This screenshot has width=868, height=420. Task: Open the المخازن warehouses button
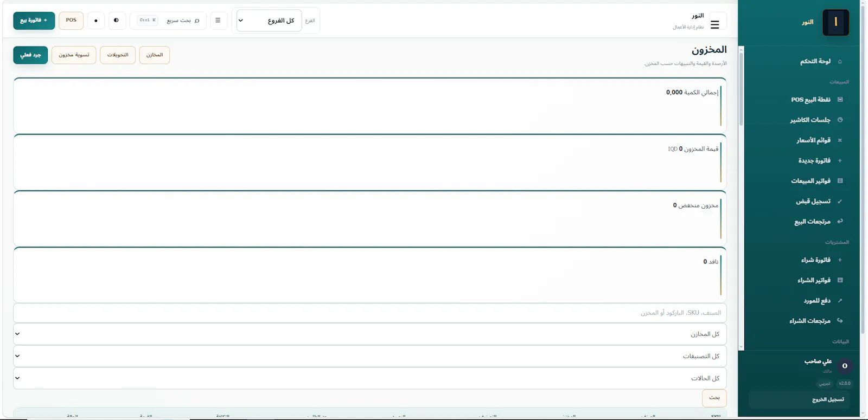tap(155, 55)
